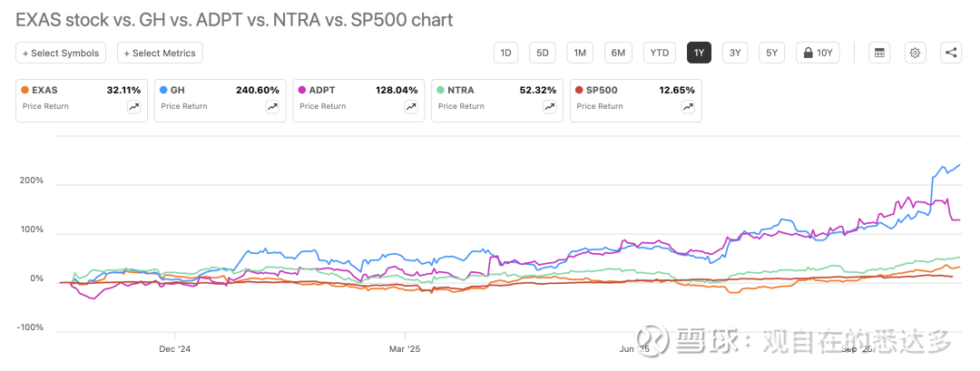Open the Select Metrics picker
The width and height of the screenshot is (980, 371).
[160, 54]
